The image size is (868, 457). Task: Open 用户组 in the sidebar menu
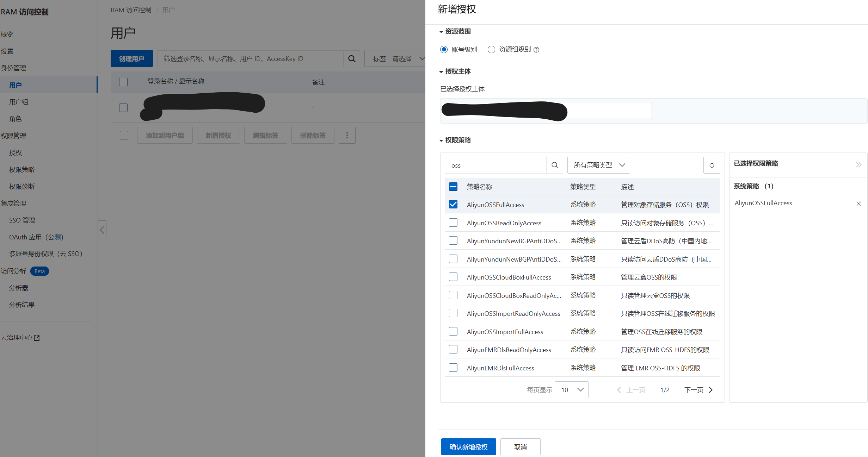click(19, 102)
